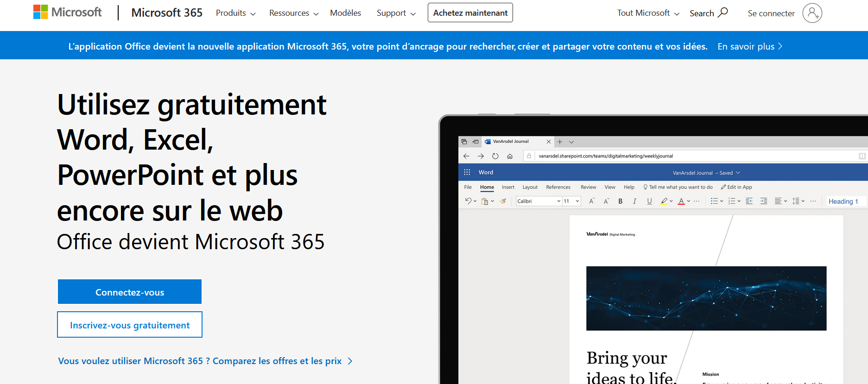Click the Refresh icon in laptop browser
868x384 pixels.
coord(495,156)
